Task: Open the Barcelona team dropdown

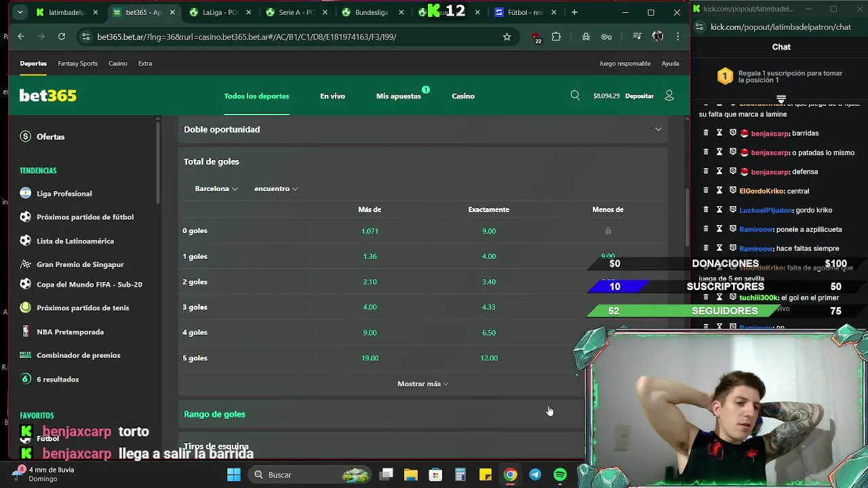Action: pyautogui.click(x=216, y=188)
